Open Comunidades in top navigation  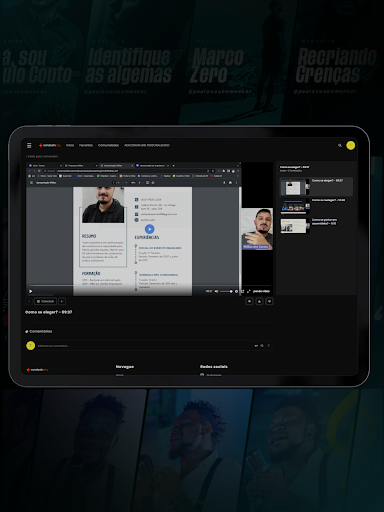coord(108,145)
